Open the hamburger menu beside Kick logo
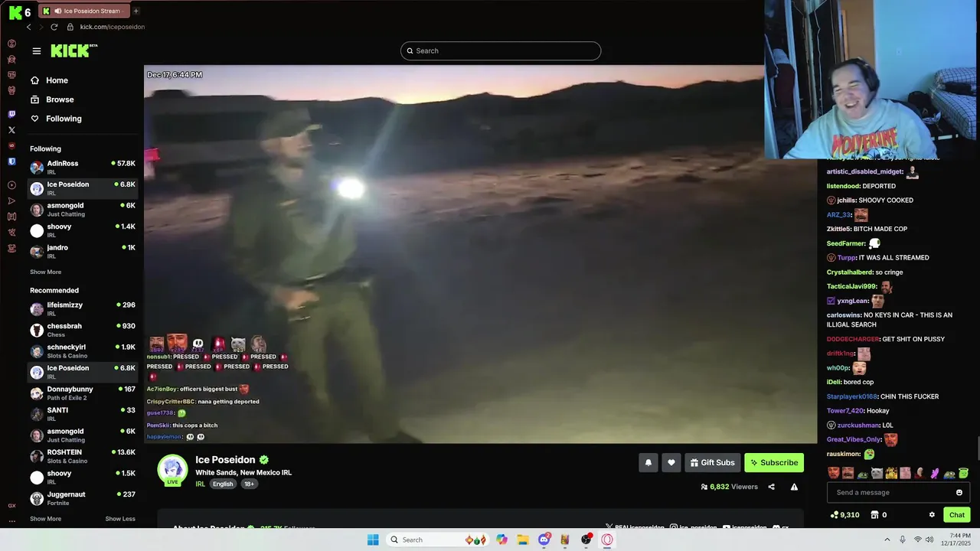This screenshot has height=551, width=980. [36, 51]
